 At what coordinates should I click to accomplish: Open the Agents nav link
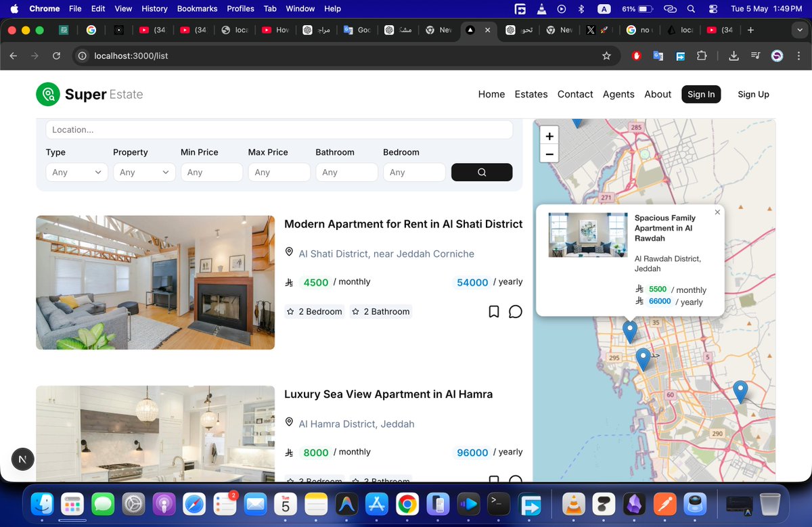(x=618, y=94)
